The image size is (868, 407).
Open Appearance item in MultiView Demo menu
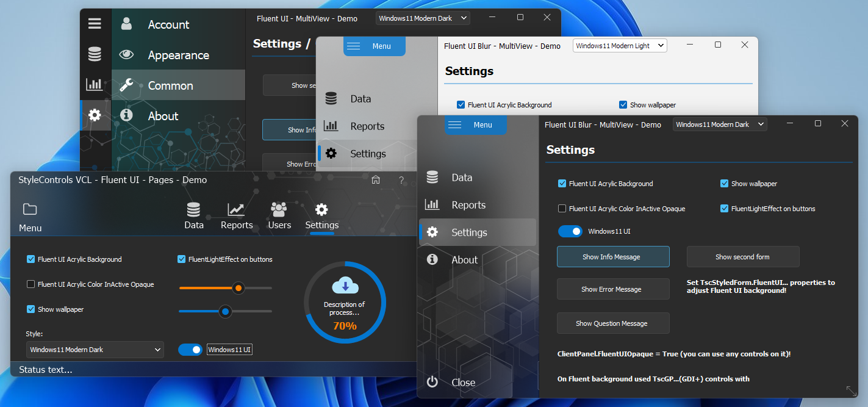178,55
